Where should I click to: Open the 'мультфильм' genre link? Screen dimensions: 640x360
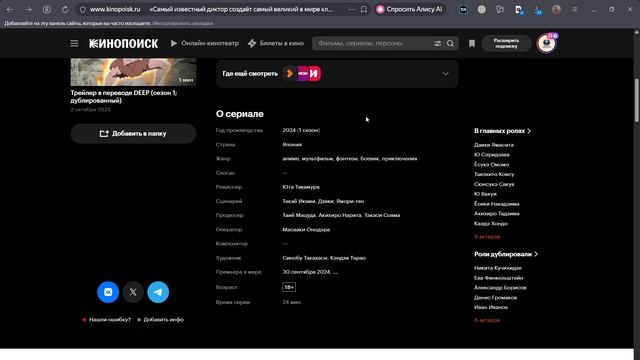(x=318, y=159)
